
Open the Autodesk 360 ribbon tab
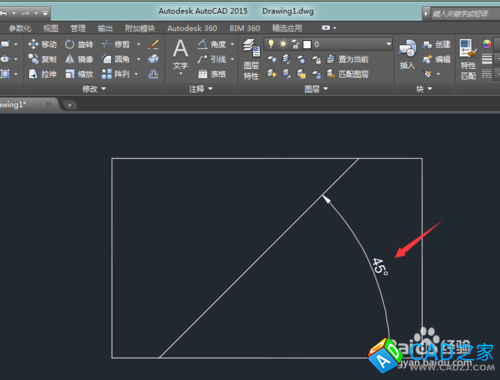coord(192,28)
